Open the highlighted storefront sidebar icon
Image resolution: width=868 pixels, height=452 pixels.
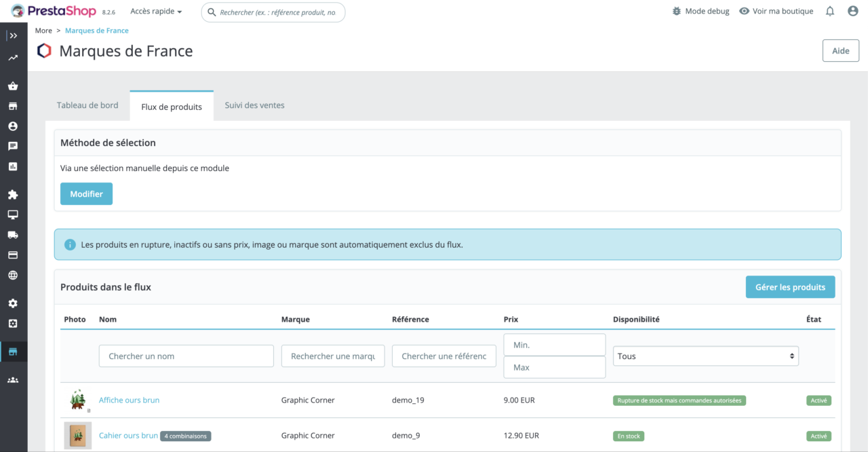[x=13, y=352]
